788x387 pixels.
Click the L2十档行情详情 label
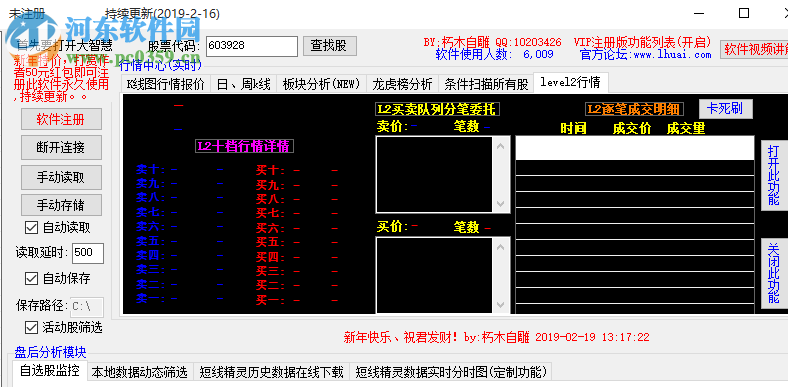[x=244, y=146]
